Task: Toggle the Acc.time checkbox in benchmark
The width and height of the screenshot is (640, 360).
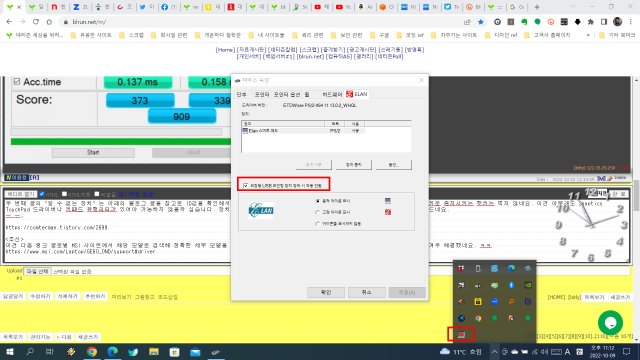Action: point(17,82)
